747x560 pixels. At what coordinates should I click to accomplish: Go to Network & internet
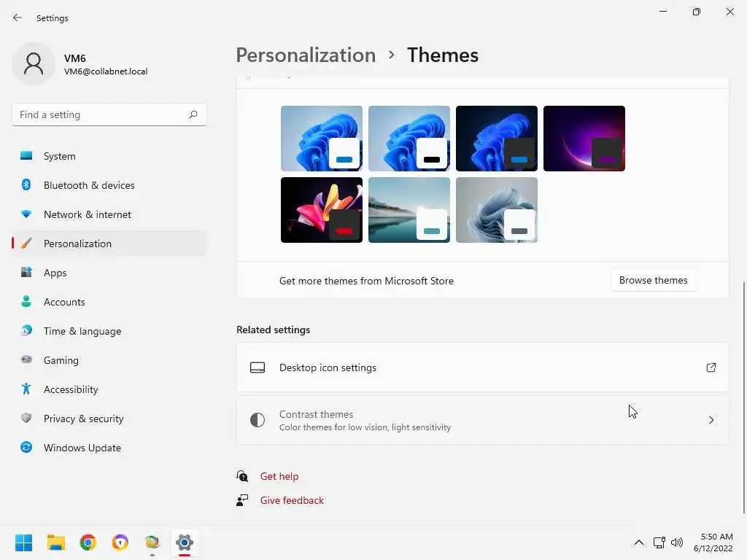click(x=109, y=214)
